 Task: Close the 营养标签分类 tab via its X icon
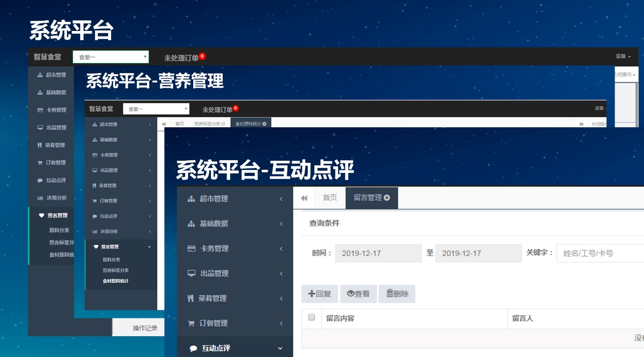tap(223, 124)
